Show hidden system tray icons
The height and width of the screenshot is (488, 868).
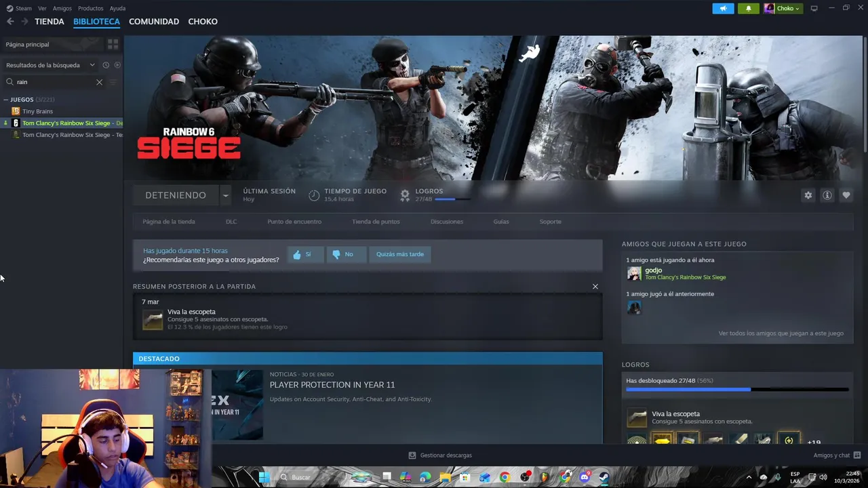click(x=749, y=477)
